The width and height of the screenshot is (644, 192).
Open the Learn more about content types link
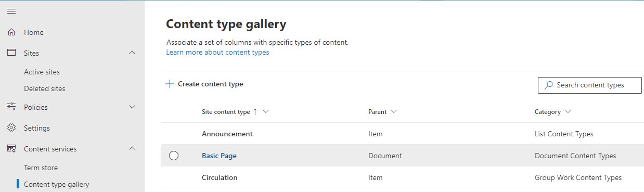tap(218, 52)
